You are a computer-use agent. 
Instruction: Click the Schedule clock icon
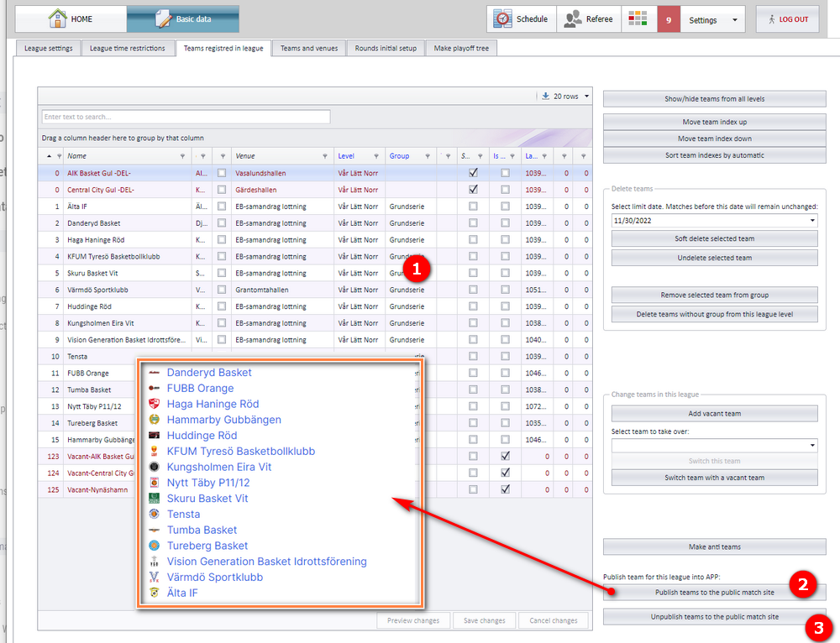(502, 18)
